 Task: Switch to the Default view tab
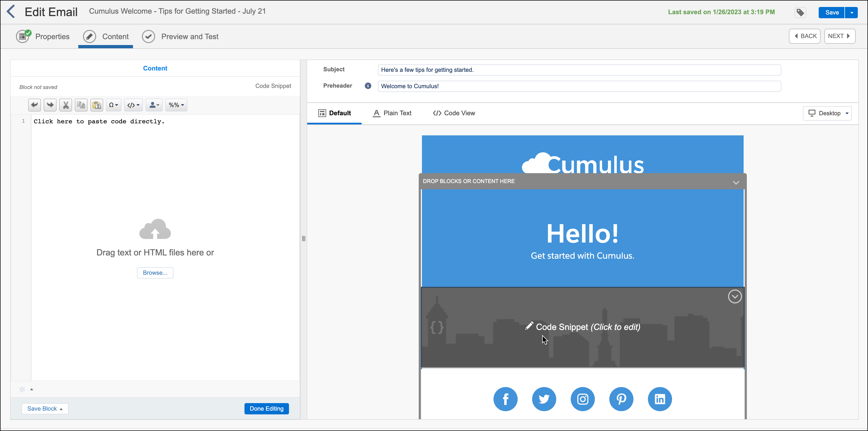(x=334, y=113)
